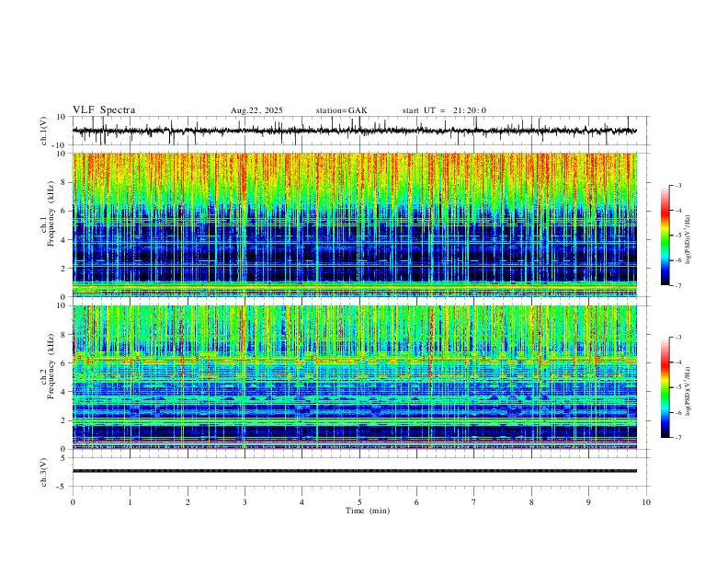
Task: Click Time axis tick label "6"
Action: point(417,502)
